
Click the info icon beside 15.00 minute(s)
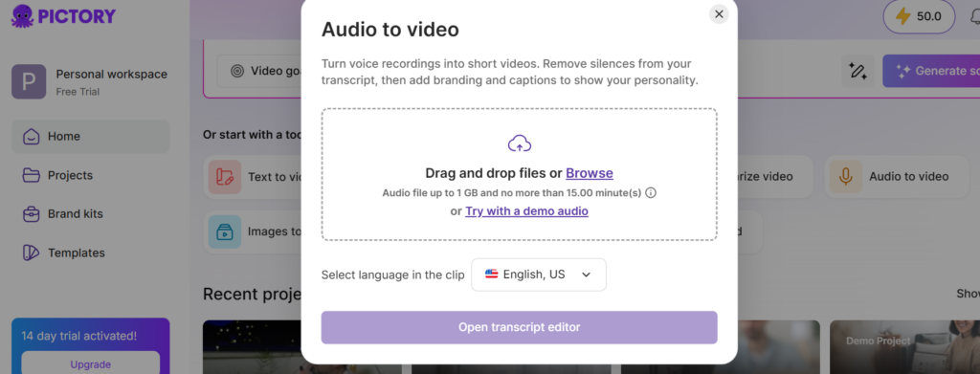(x=651, y=192)
